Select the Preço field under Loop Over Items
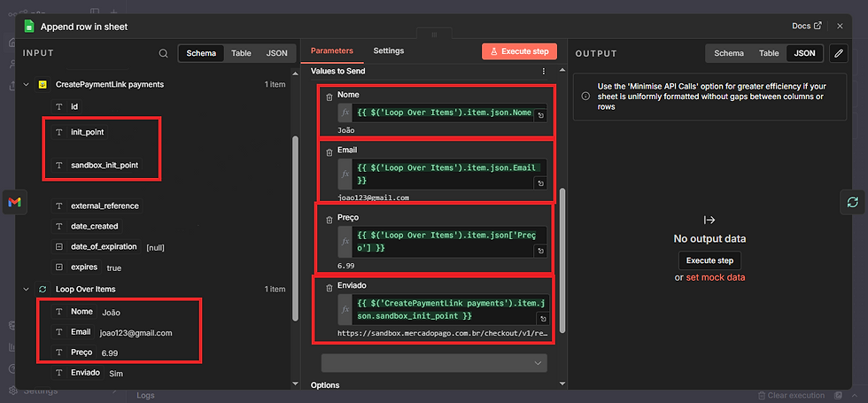This screenshot has height=403, width=868. click(x=74, y=353)
